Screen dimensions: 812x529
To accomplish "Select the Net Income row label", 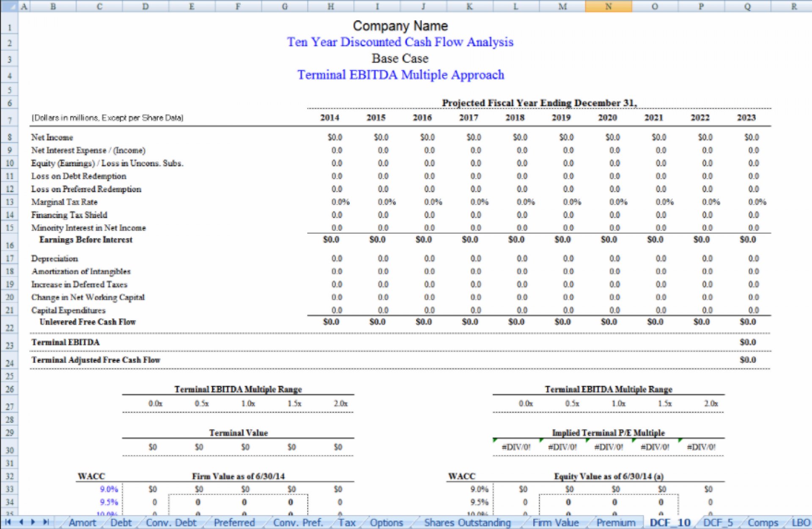I will (52, 137).
